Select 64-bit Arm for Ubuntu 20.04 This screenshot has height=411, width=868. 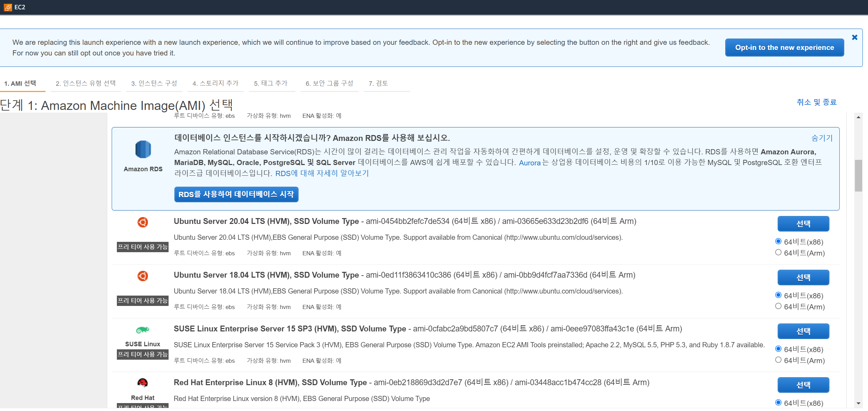[x=778, y=253]
